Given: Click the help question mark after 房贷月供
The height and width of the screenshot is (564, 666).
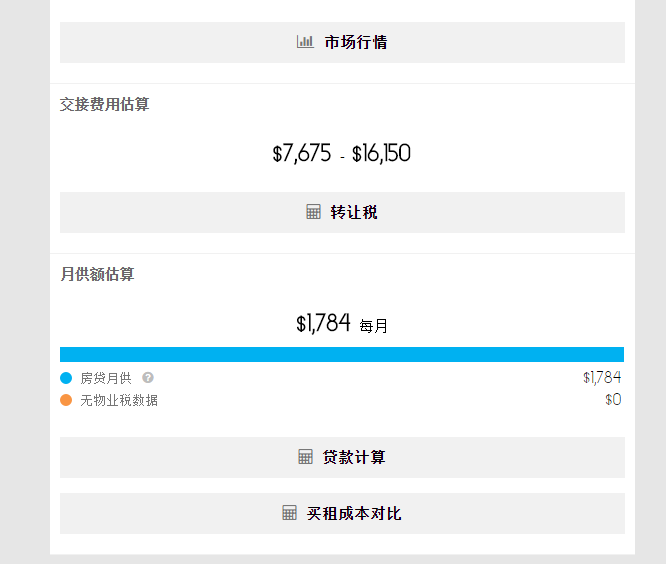Looking at the screenshot, I should [x=148, y=378].
